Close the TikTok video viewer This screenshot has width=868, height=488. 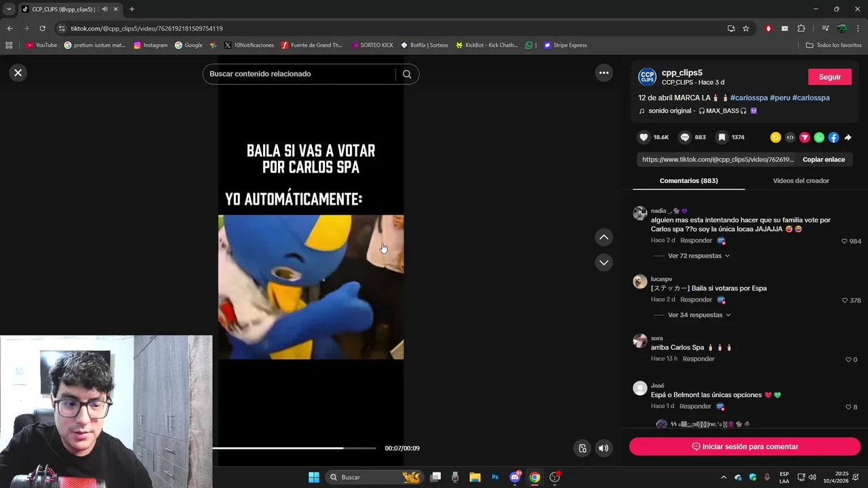point(18,73)
